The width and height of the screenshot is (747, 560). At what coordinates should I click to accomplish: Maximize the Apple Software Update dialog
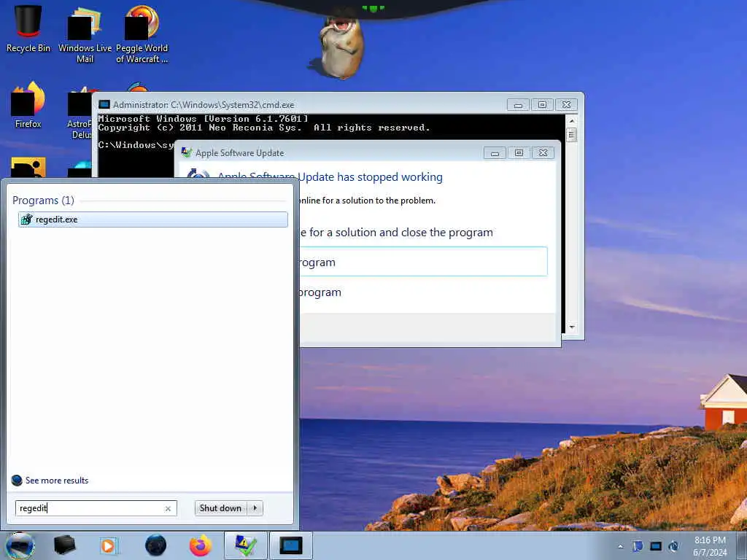click(519, 153)
